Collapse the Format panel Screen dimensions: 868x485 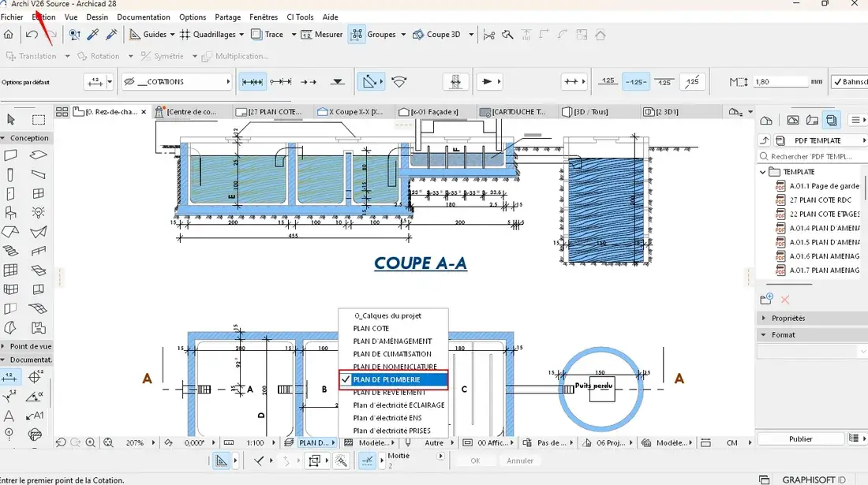(x=765, y=334)
